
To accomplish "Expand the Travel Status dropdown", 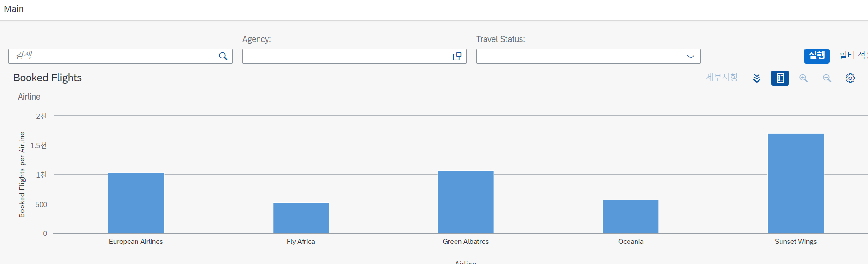I will pos(690,56).
